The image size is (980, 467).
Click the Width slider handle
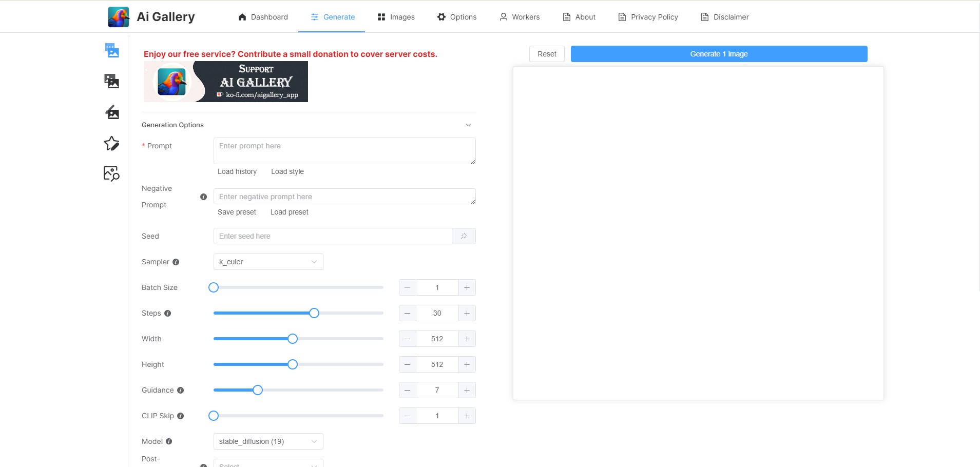tap(293, 339)
